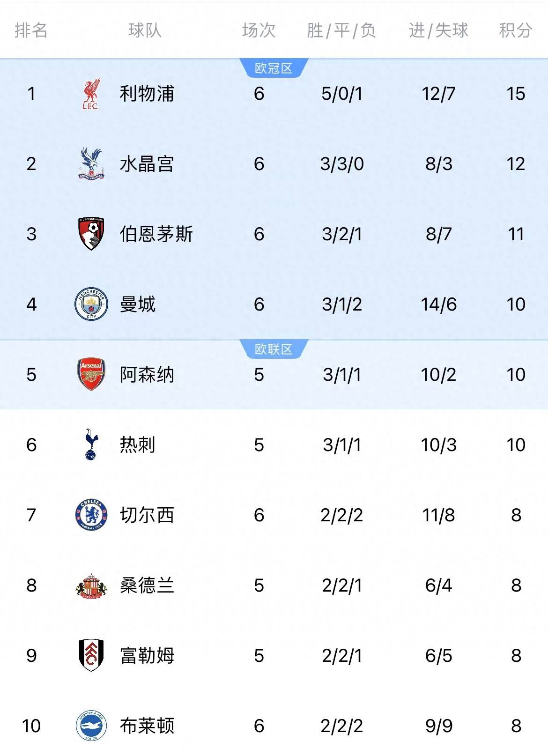Click the 欧联区 zone label
The height and width of the screenshot is (756, 548).
(x=274, y=349)
